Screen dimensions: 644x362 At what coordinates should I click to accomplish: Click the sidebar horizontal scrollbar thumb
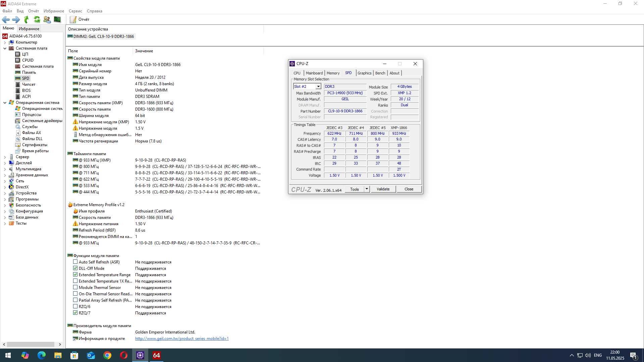pos(31,345)
